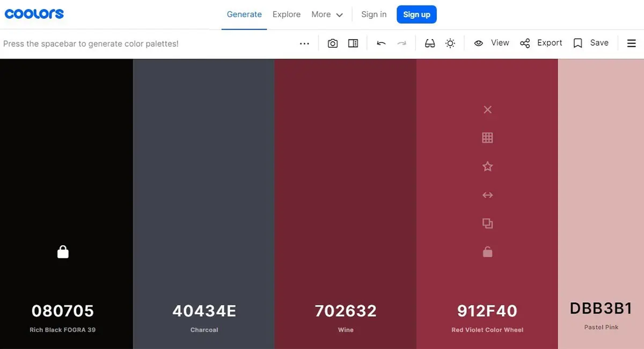Click the Charcoal color name
The height and width of the screenshot is (349, 644).
coord(204,330)
